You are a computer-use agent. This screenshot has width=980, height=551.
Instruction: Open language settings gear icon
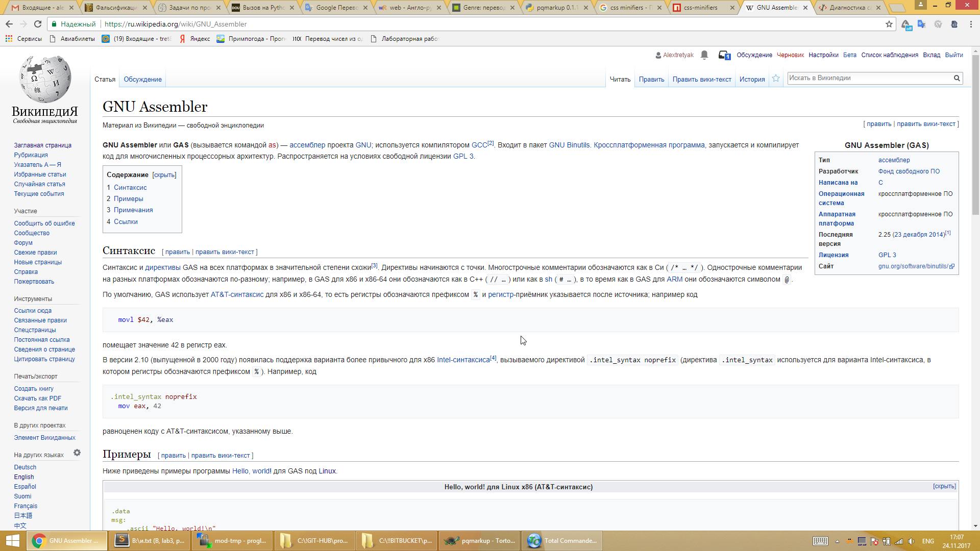point(77,453)
